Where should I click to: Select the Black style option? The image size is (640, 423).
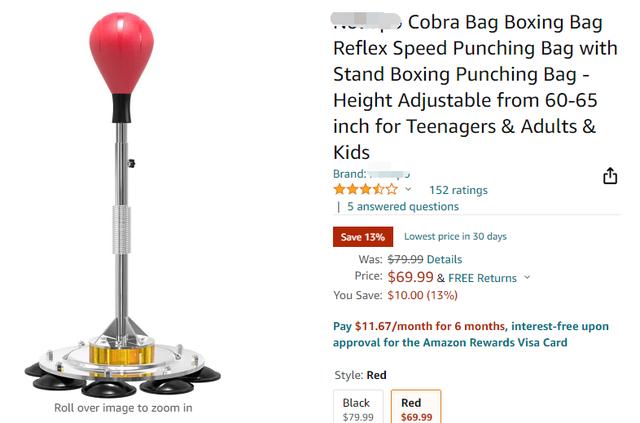coord(358,407)
